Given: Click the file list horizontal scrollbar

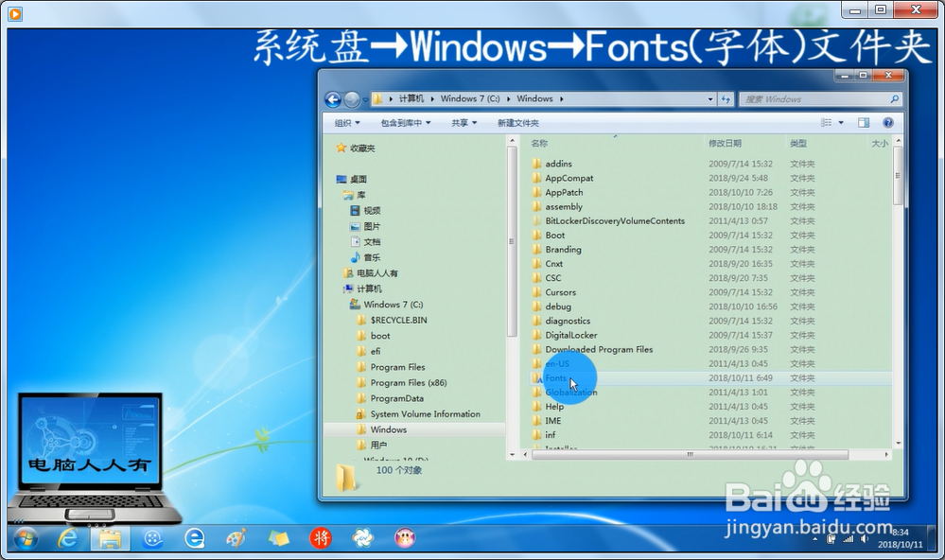Looking at the screenshot, I should pyautogui.click(x=690, y=454).
